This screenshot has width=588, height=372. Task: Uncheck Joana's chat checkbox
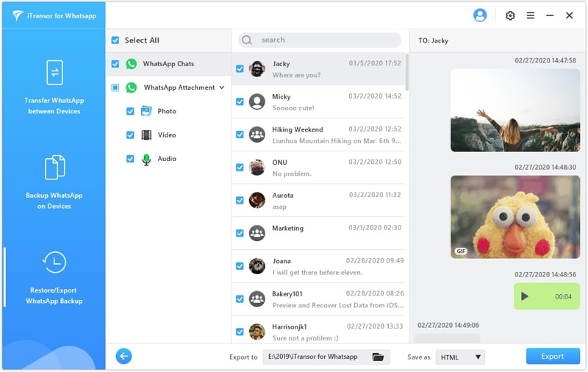(x=240, y=266)
